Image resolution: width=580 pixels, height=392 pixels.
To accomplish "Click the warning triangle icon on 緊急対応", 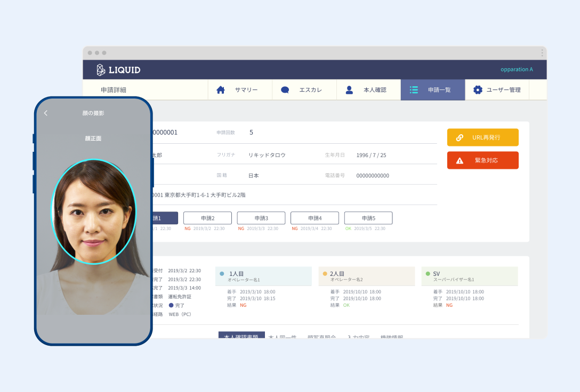I will coord(460,160).
